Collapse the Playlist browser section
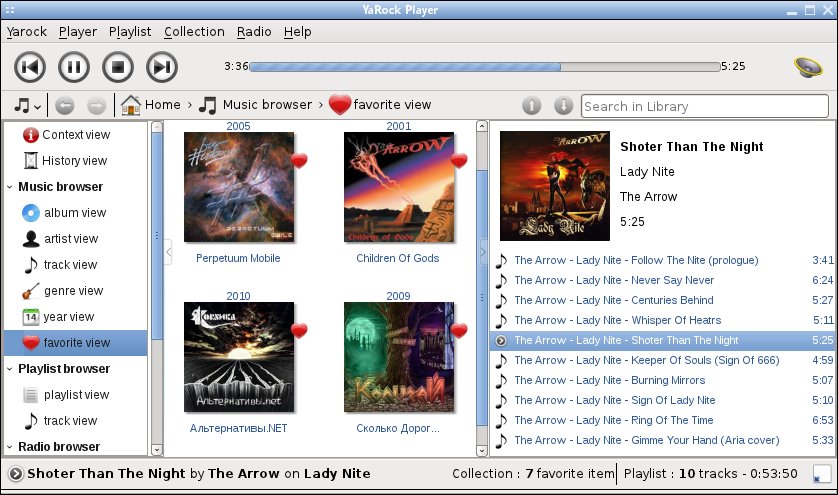 (x=10, y=369)
